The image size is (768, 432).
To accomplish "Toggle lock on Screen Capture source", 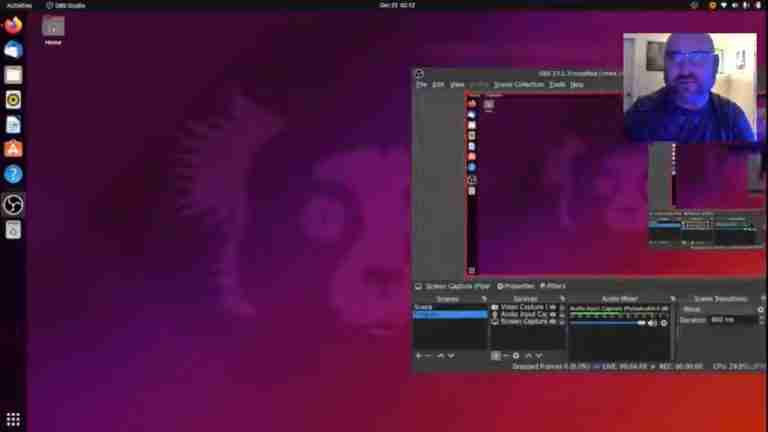I will [562, 322].
